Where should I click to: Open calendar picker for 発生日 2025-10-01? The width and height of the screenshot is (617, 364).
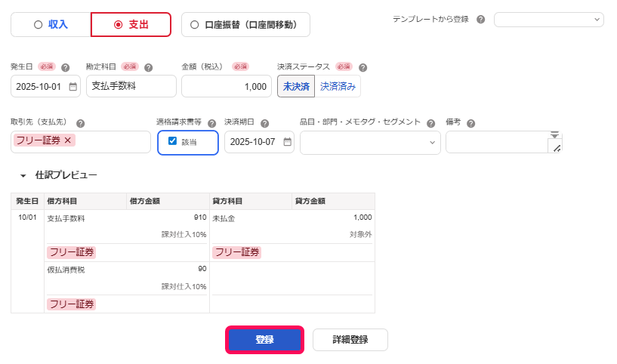[72, 87]
